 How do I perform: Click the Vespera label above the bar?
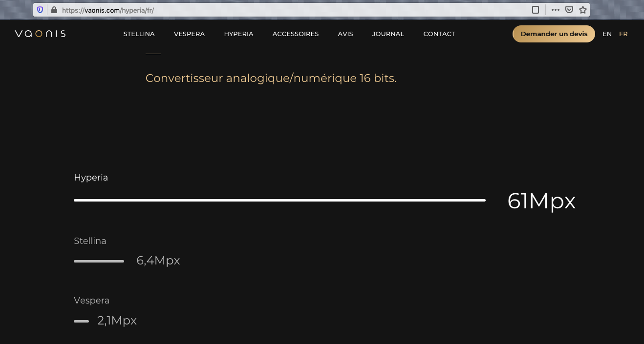click(91, 301)
